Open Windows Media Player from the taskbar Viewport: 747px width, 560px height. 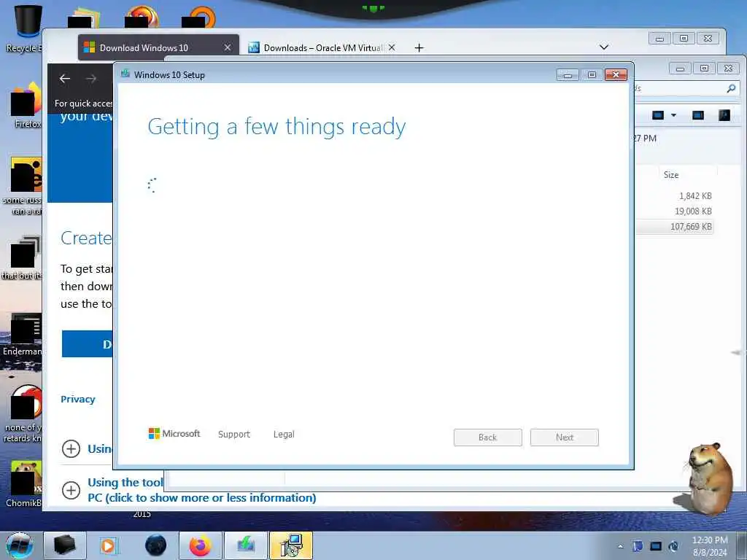click(x=108, y=545)
